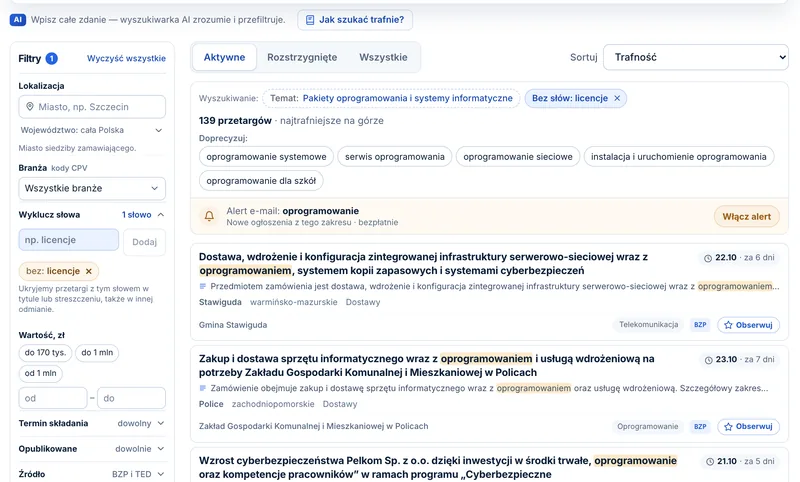Refine with 'oprogramowanie systemowe' chip
800x482 pixels.
pos(266,157)
